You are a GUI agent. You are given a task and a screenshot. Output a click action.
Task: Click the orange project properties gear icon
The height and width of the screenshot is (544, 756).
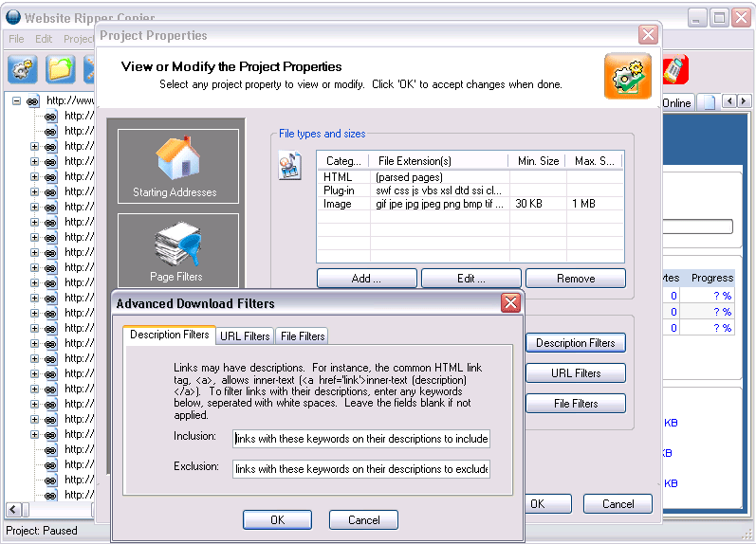(x=628, y=76)
